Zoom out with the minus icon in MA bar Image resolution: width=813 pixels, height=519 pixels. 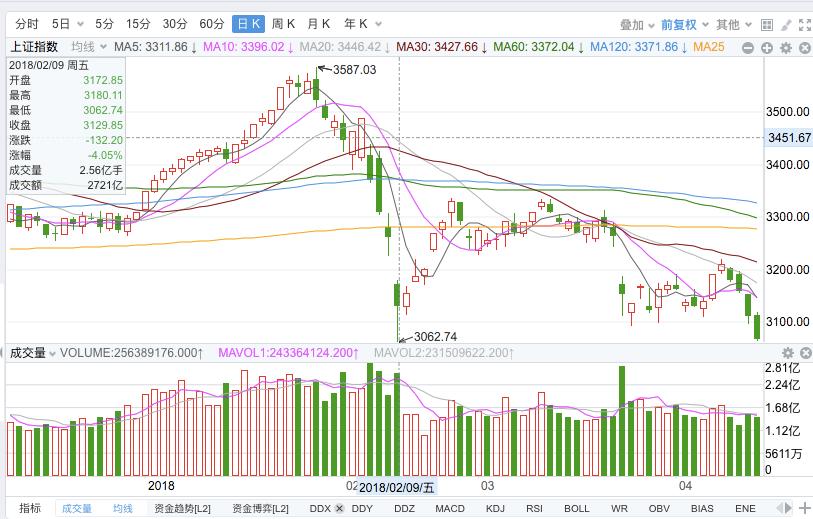[748, 48]
